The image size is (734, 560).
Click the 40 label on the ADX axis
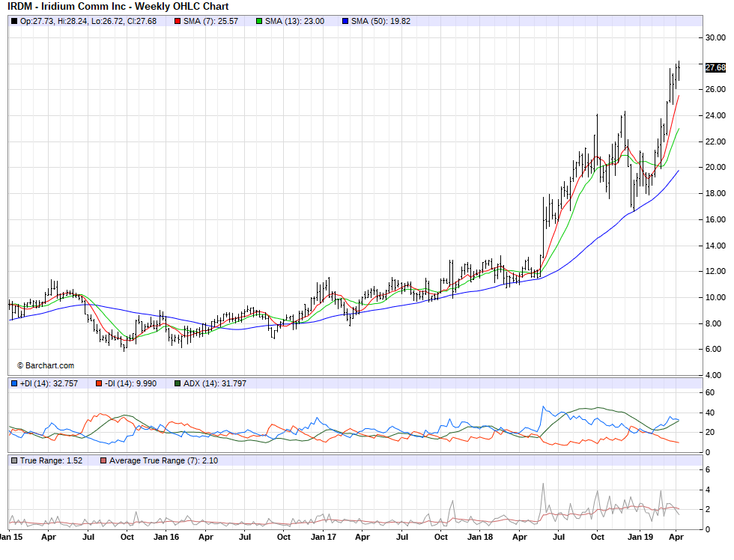[710, 413]
